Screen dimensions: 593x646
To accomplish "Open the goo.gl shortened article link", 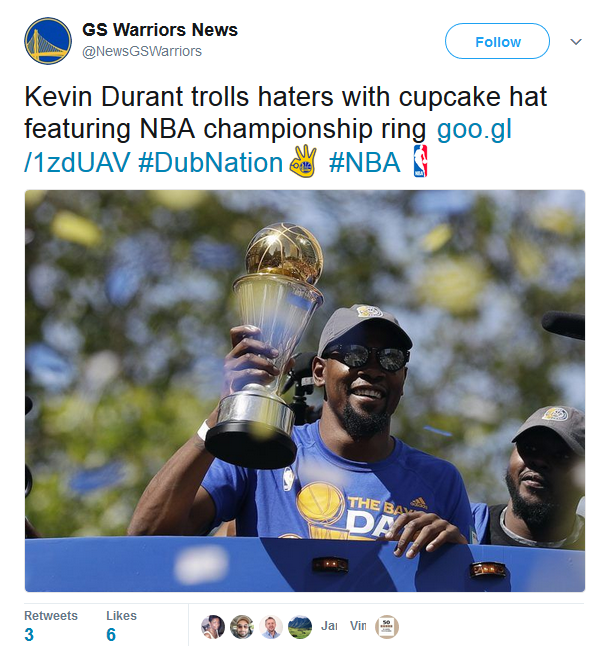I will point(268,145).
